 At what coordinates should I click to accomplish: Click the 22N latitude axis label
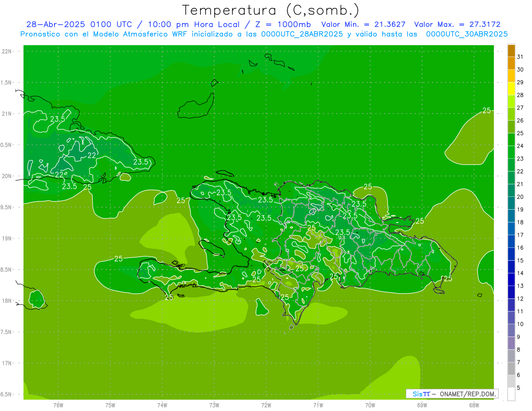[x=7, y=51]
